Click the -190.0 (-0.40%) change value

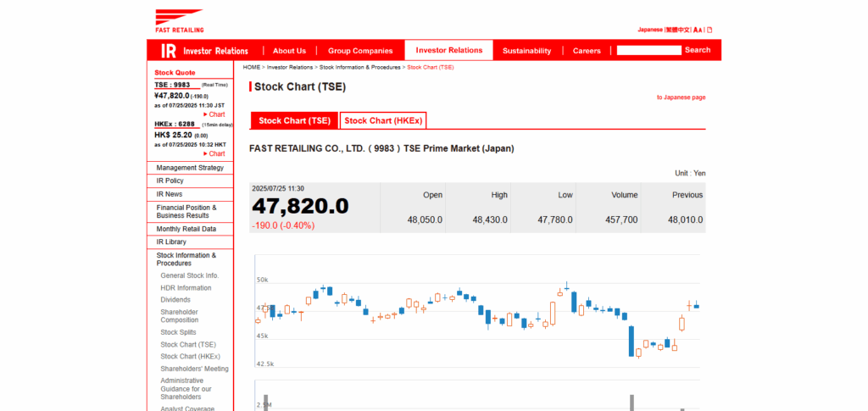coord(283,225)
